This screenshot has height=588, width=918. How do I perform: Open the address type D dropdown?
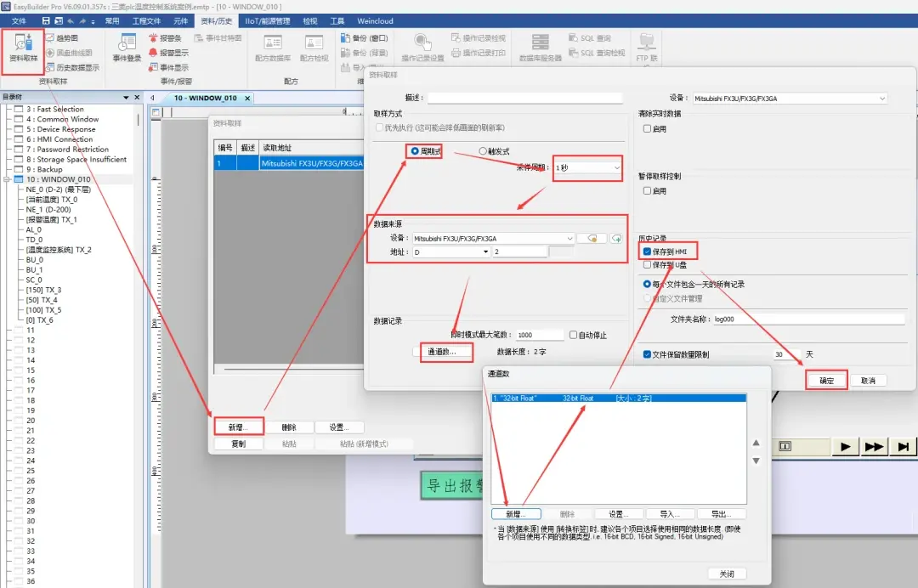(x=450, y=252)
